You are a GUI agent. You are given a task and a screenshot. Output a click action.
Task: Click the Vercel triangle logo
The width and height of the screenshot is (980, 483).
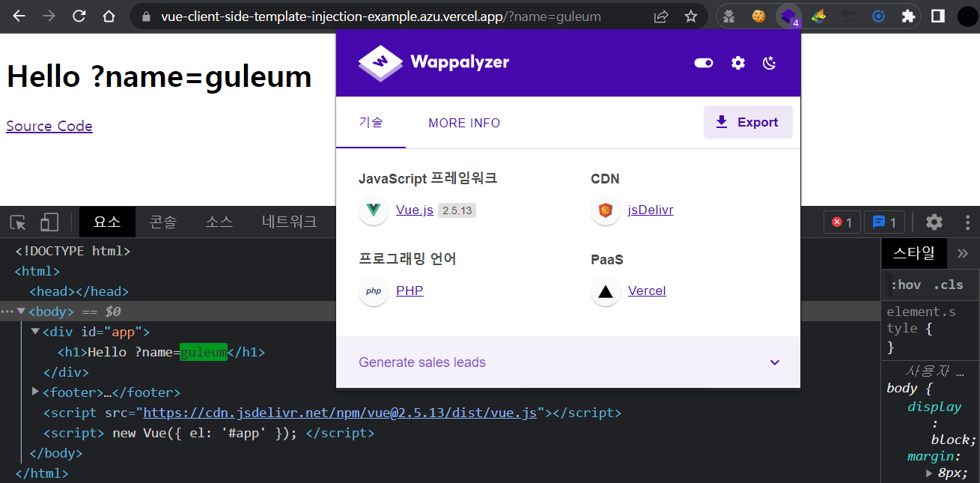point(606,291)
